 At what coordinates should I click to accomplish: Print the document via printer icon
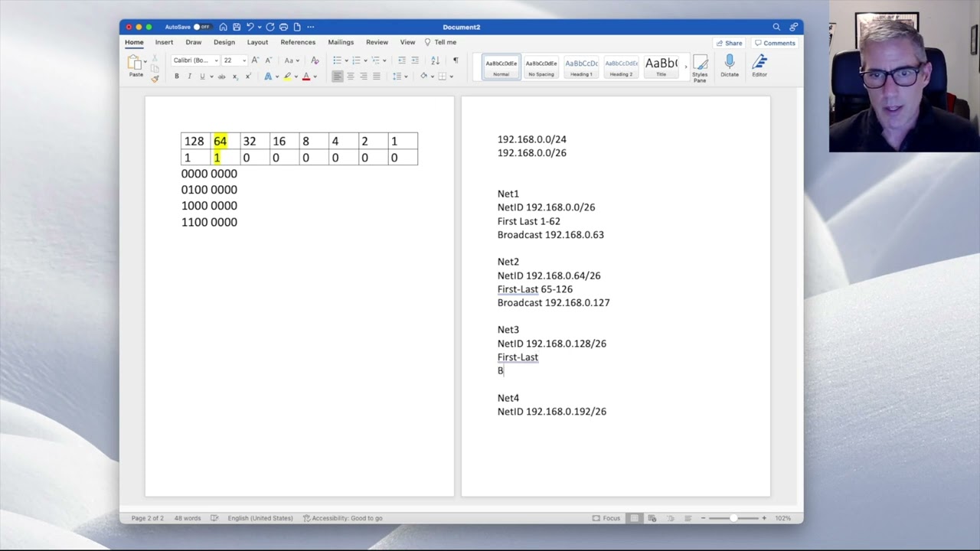point(284,27)
